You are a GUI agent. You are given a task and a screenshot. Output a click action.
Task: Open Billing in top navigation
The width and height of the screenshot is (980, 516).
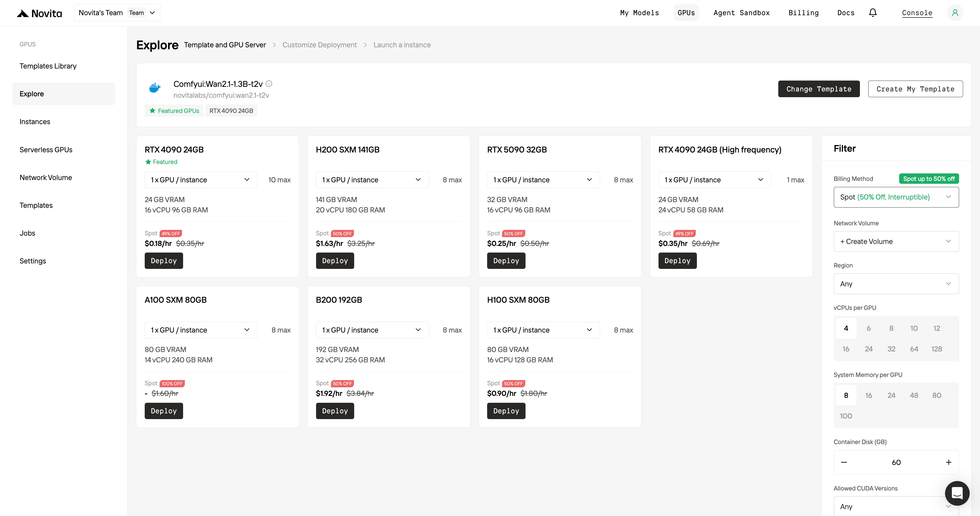(x=803, y=13)
